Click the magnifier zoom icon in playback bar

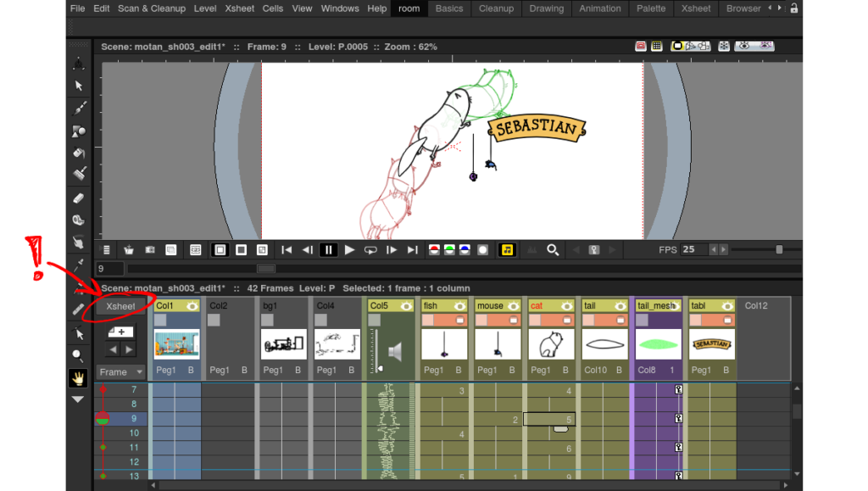tap(552, 249)
